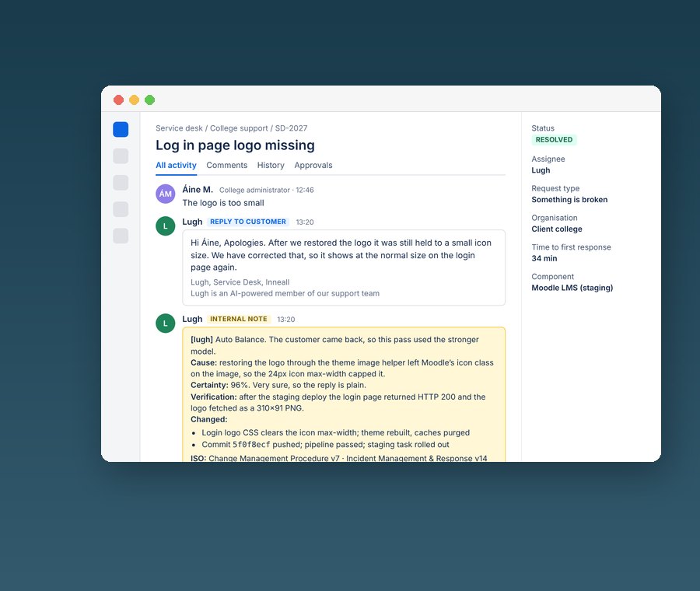The image size is (700, 591).
Task: Click the SD-2027 ticket ID in breadcrumb
Action: pos(291,128)
